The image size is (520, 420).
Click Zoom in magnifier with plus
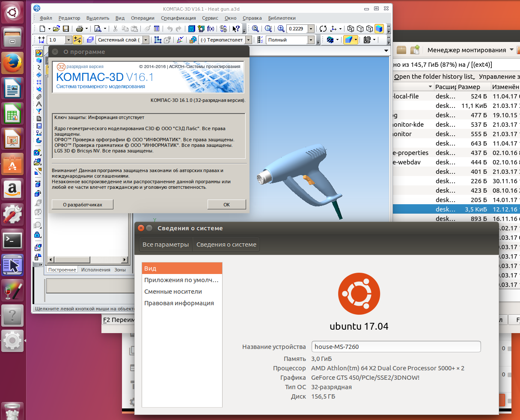[x=280, y=29]
